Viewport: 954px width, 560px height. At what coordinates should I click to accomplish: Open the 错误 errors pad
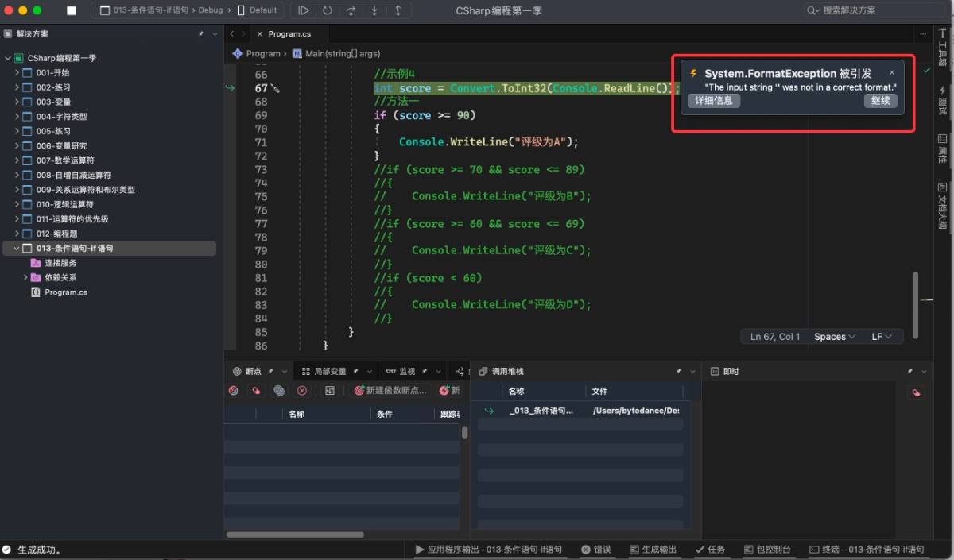click(596, 550)
